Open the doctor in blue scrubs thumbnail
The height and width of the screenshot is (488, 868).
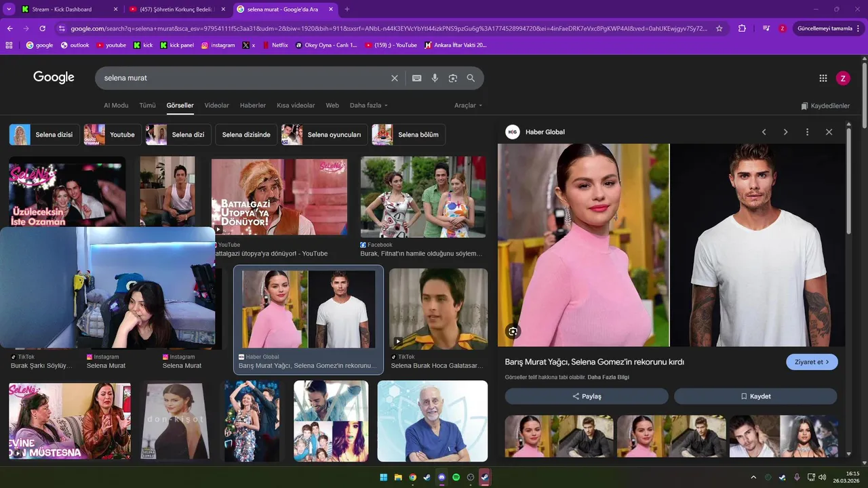click(433, 421)
